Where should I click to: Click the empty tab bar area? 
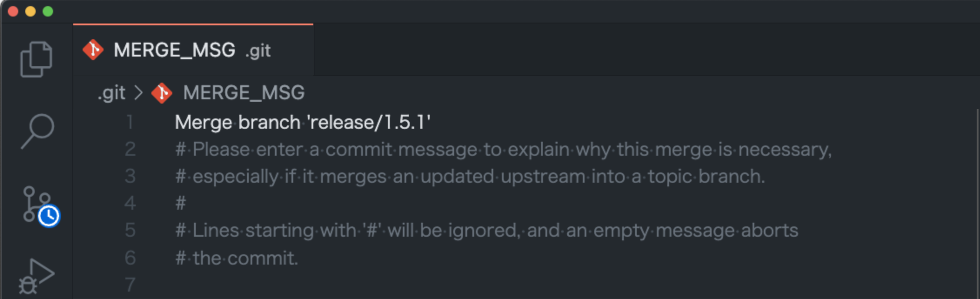tap(609, 50)
